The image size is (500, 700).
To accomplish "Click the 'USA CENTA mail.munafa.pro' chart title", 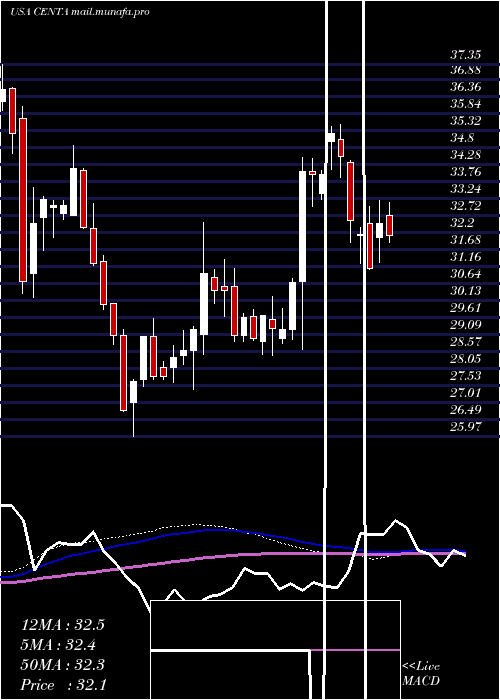I will coord(79,12).
